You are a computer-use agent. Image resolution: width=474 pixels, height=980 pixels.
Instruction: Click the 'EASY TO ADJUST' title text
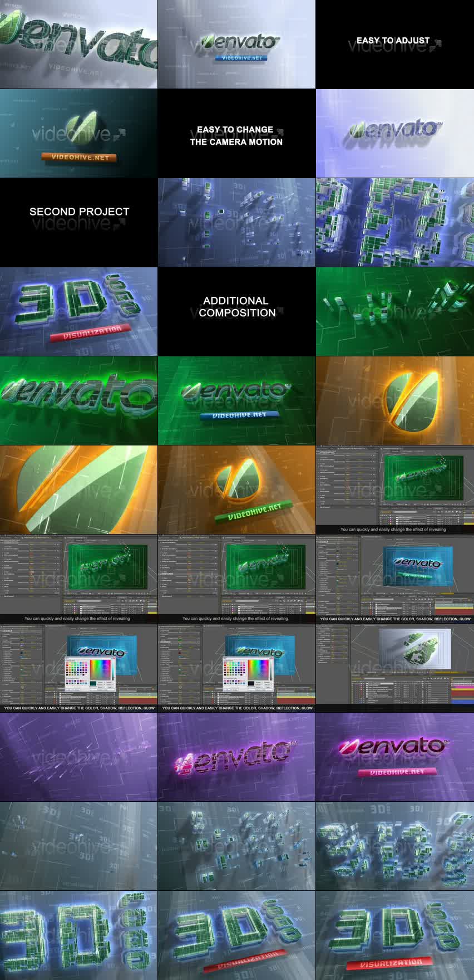click(393, 41)
